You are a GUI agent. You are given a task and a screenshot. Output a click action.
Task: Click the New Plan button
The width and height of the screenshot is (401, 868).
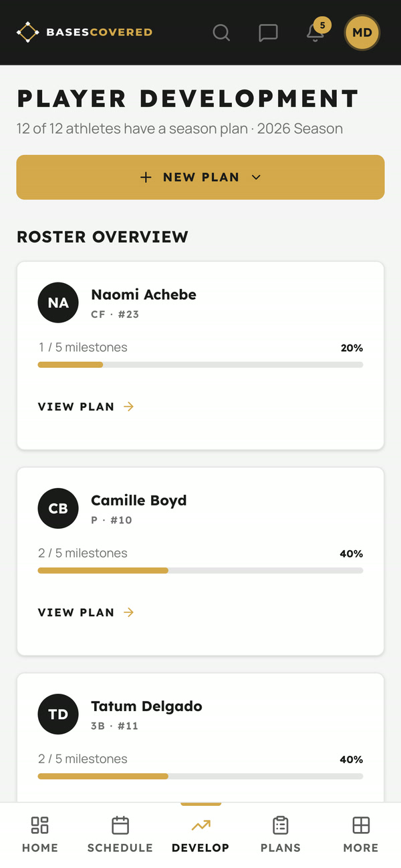pos(200,177)
